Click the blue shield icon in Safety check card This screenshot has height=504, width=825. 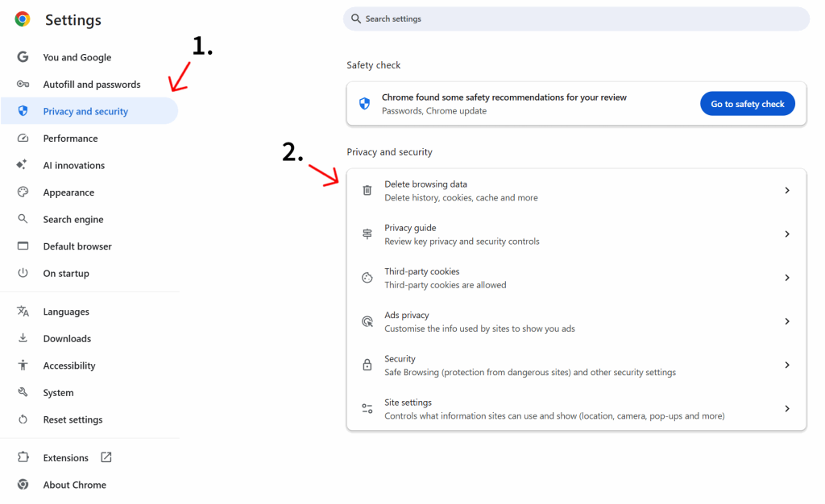point(364,104)
